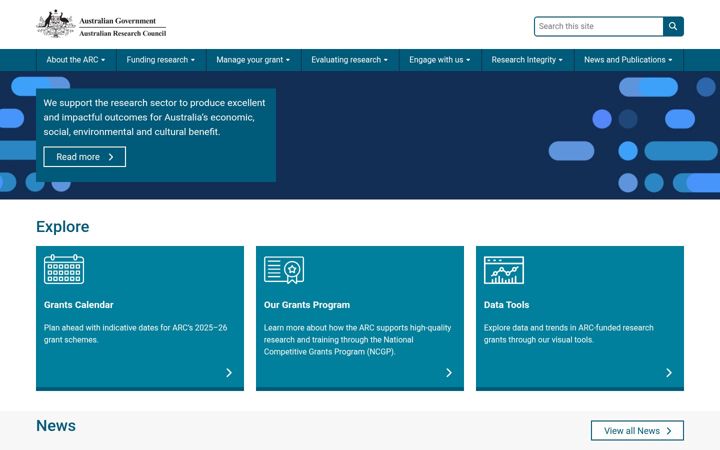
Task: Click the View all News button
Action: 637,431
